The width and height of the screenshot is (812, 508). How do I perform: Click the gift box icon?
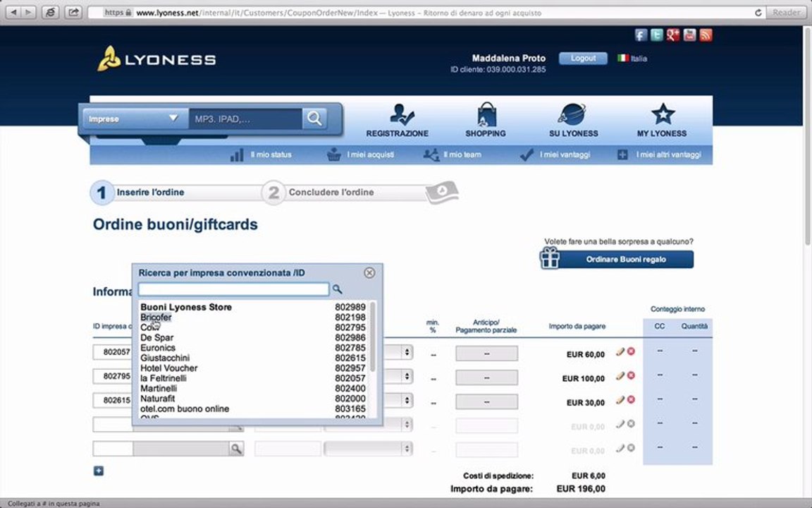tap(550, 258)
